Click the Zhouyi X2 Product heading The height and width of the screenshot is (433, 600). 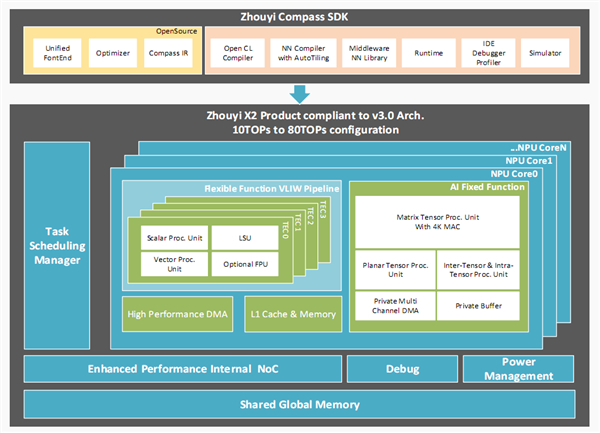point(315,116)
